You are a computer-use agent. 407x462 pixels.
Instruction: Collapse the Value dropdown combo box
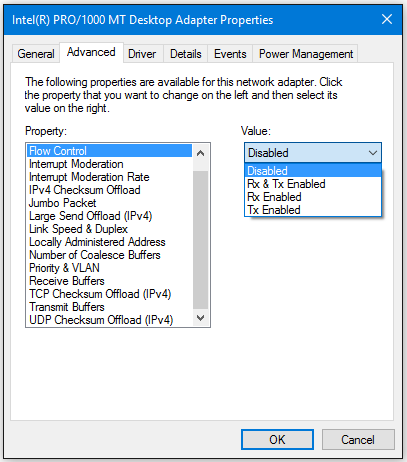click(x=313, y=153)
